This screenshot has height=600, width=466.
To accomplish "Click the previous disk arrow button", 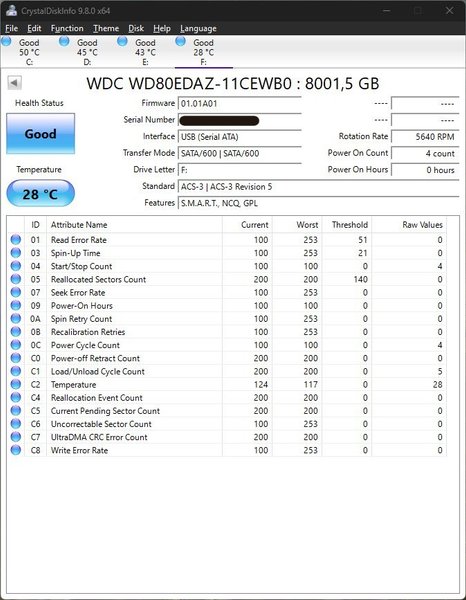I will click(x=15, y=83).
